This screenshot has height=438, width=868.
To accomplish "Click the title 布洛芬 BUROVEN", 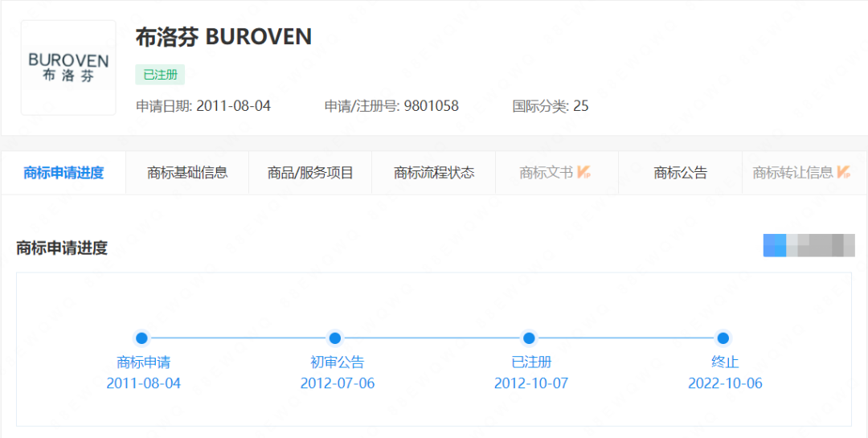I will coord(223,37).
